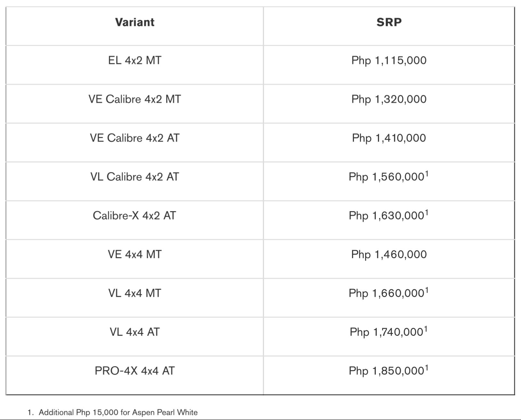521x420 pixels.
Task: Click the Php 1,660,000 price
Action: click(387, 293)
